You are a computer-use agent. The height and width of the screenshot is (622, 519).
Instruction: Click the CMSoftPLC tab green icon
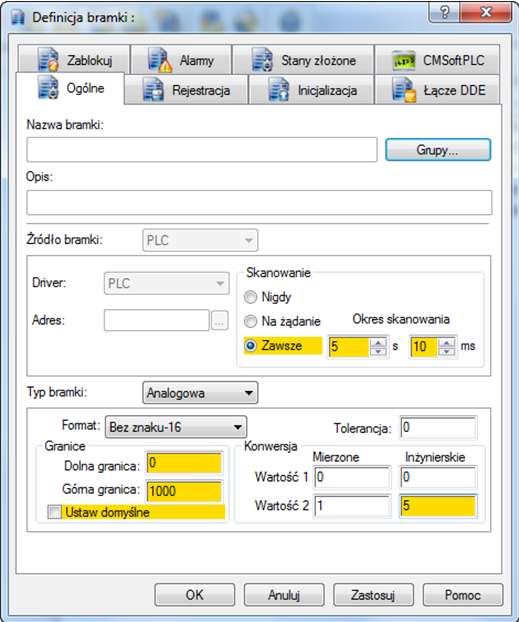coord(404,61)
